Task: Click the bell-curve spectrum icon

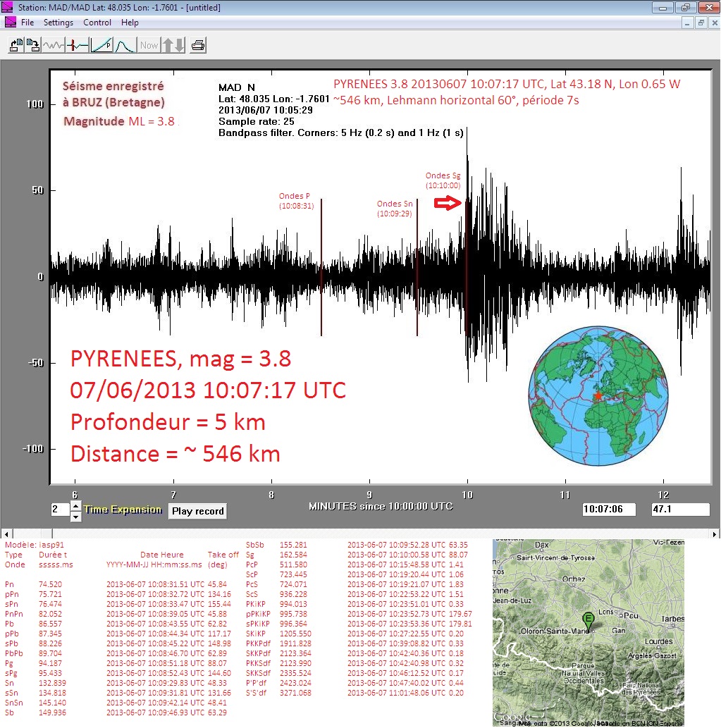Action: [125, 45]
